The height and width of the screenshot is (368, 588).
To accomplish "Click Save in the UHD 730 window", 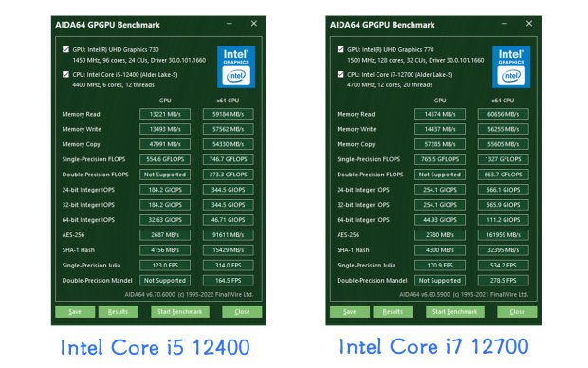I will 75,312.
